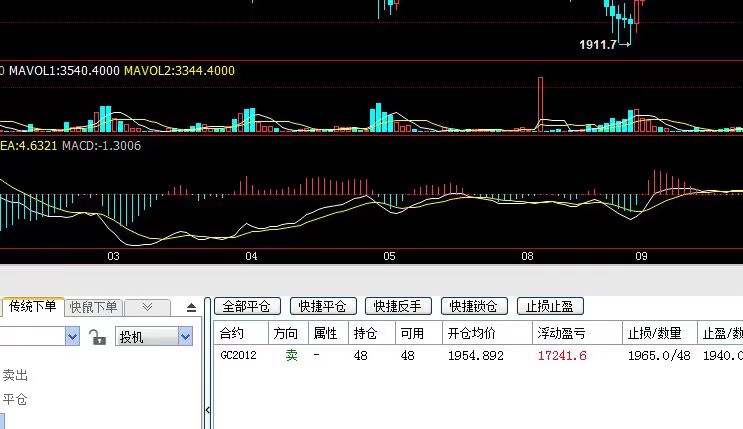Click the 03 date marker on time axis
This screenshot has height=429, width=743.
(113, 256)
